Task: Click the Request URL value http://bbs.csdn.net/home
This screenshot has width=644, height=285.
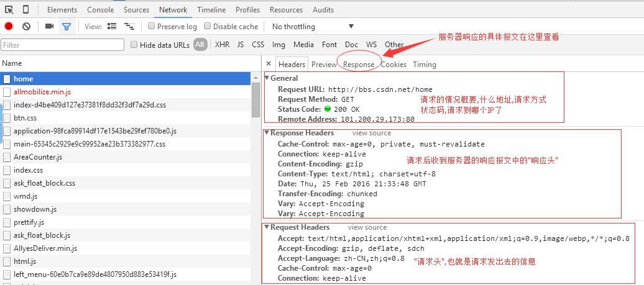Action: pyautogui.click(x=380, y=89)
